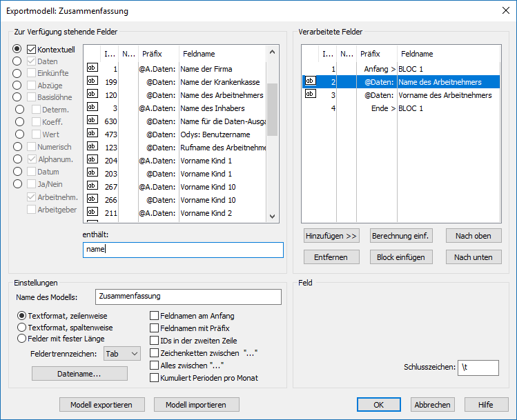Image resolution: width=517 pixels, height=420 pixels.
Task: Click the field list scroll up arrow
Action: click(x=272, y=52)
